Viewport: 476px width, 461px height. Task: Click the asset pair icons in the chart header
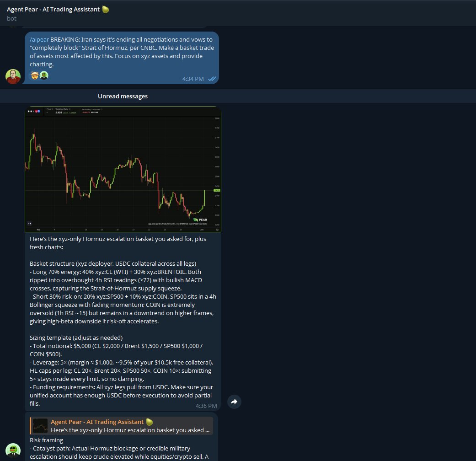(x=34, y=111)
